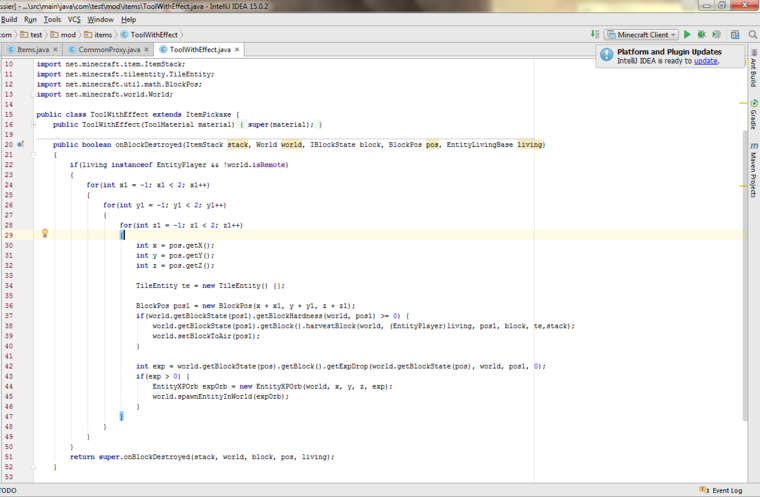The height and width of the screenshot is (497, 760).
Task: Click the Search Everywhere magnifier
Action: pos(752,34)
